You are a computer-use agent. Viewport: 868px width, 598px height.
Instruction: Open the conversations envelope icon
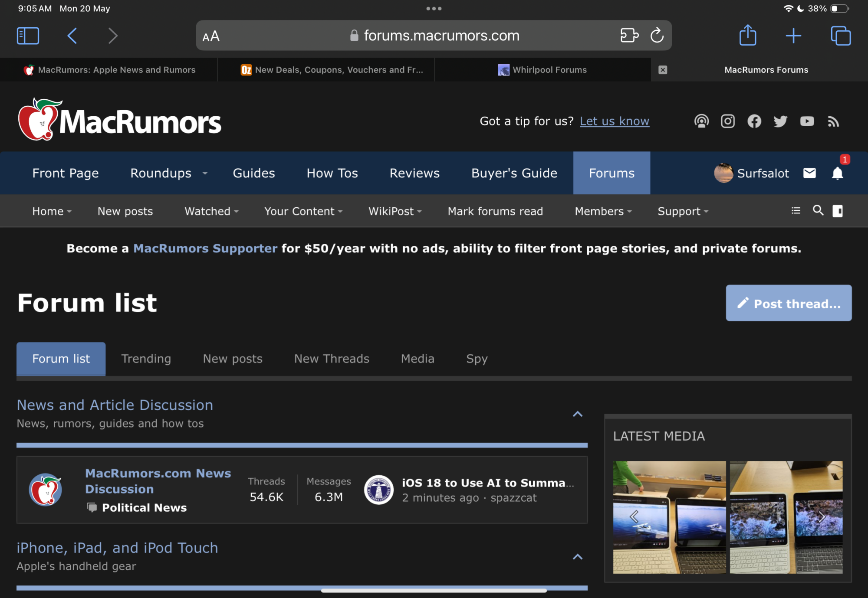(x=809, y=173)
